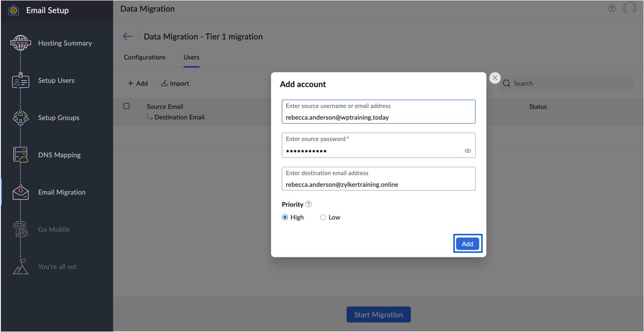Show password with the eye icon

(x=468, y=151)
